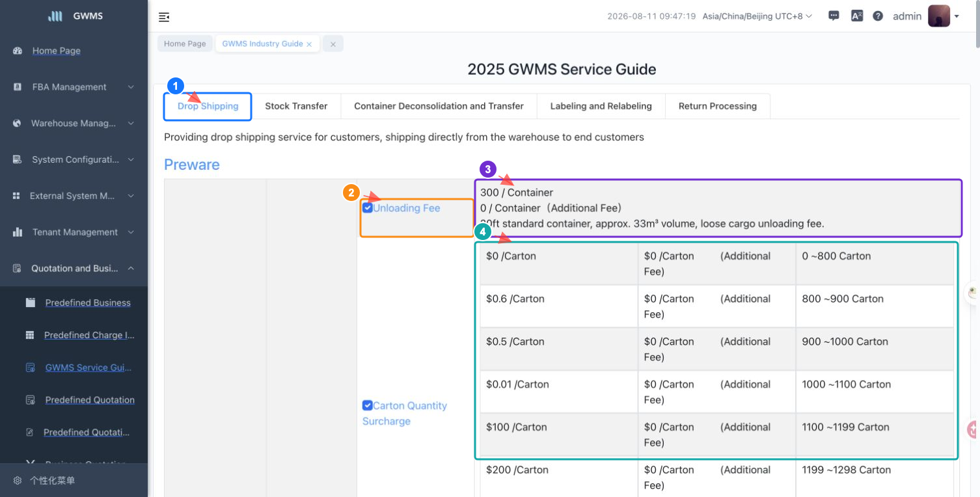Open the Asia/China/Beijing timezone dropdown

coord(757,16)
